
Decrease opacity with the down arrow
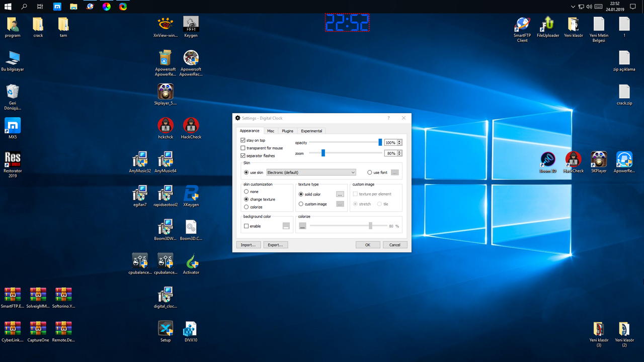click(399, 144)
